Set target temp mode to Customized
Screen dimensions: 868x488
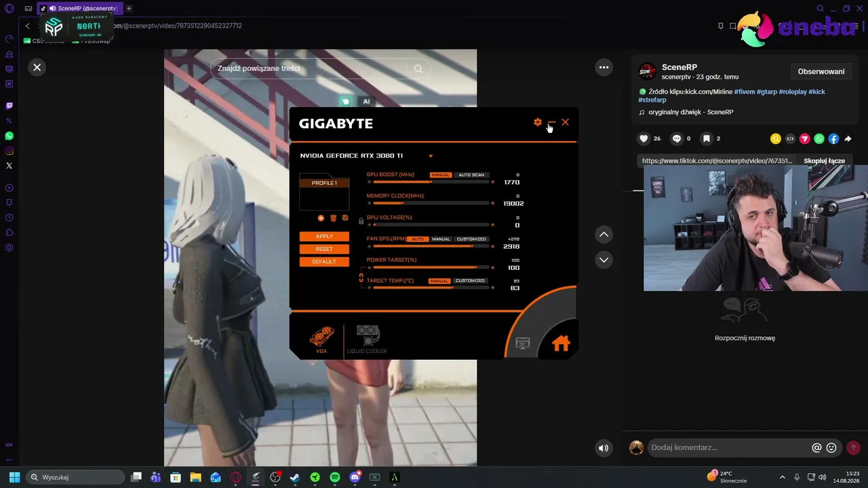point(470,281)
